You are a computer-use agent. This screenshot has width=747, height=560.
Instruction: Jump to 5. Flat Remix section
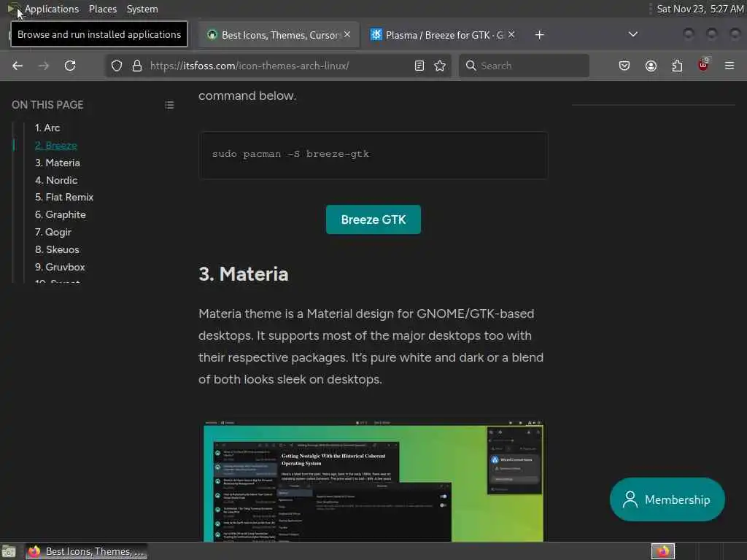coord(64,197)
